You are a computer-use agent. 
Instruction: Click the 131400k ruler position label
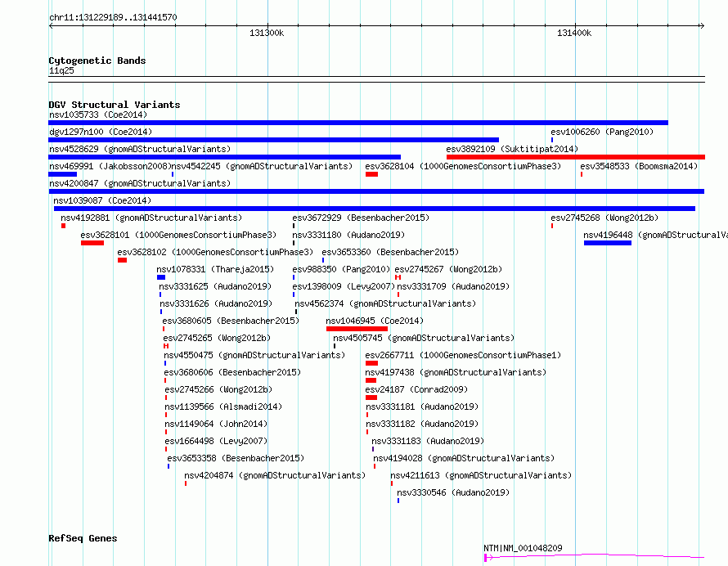tap(574, 33)
